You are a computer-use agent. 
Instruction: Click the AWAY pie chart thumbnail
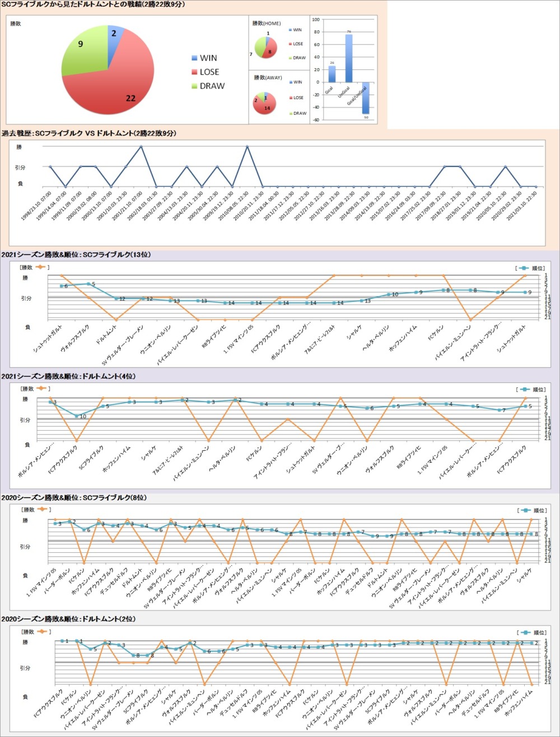pos(264,103)
